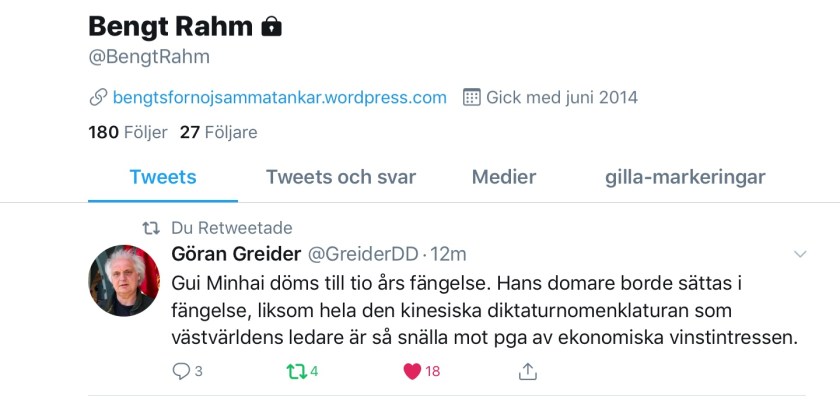Screen dimensions: 840x404
Task: Click the link chain icon
Action: [x=98, y=98]
